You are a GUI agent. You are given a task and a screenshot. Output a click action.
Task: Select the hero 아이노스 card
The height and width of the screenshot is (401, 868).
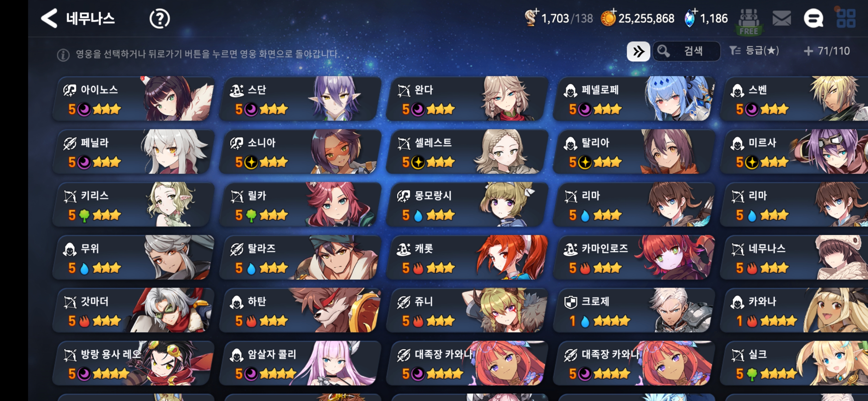click(134, 99)
